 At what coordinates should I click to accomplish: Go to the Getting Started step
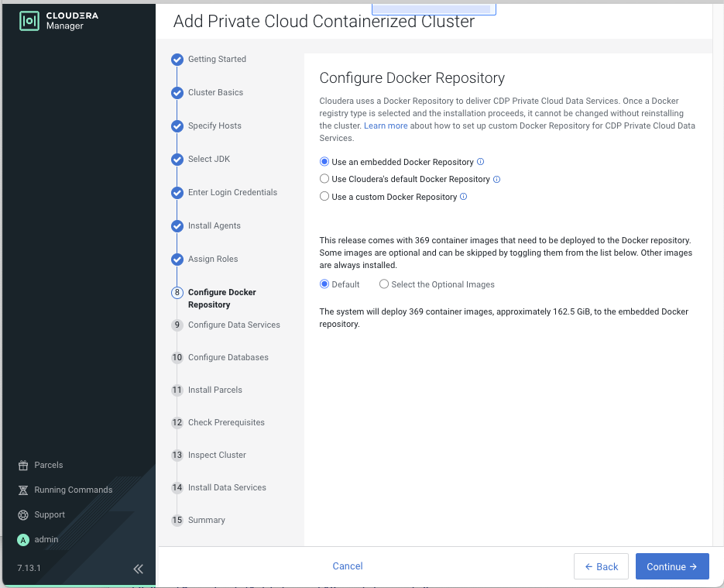point(217,59)
